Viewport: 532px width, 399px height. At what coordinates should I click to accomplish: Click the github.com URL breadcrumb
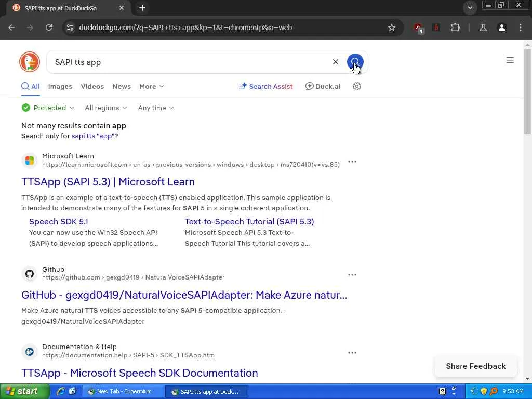[134, 277]
